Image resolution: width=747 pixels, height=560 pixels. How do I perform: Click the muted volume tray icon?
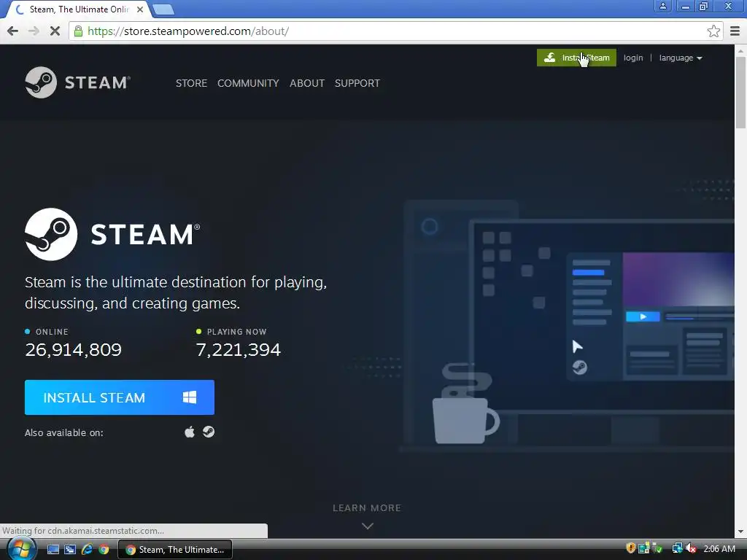coord(692,548)
